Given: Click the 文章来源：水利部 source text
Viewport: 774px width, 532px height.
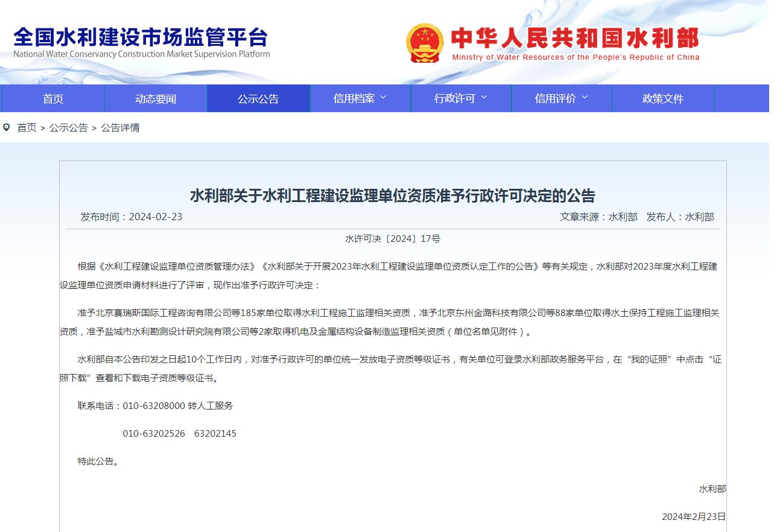Looking at the screenshot, I should [x=598, y=217].
